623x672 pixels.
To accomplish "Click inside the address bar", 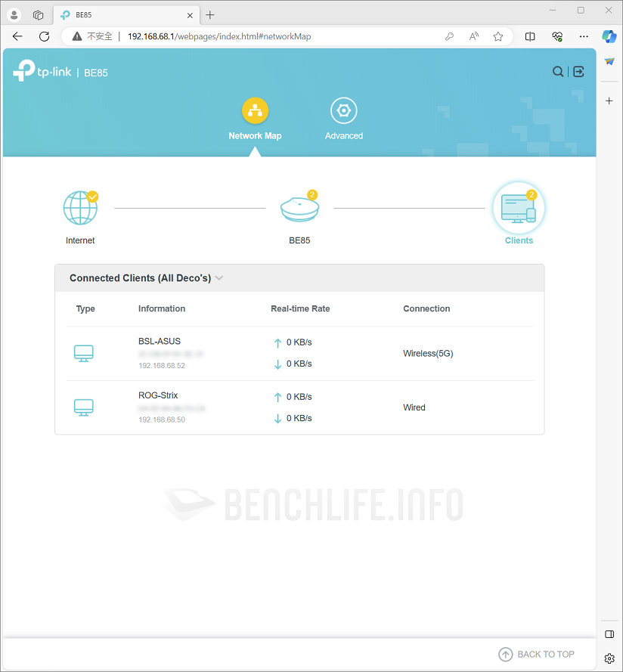I will (227, 36).
